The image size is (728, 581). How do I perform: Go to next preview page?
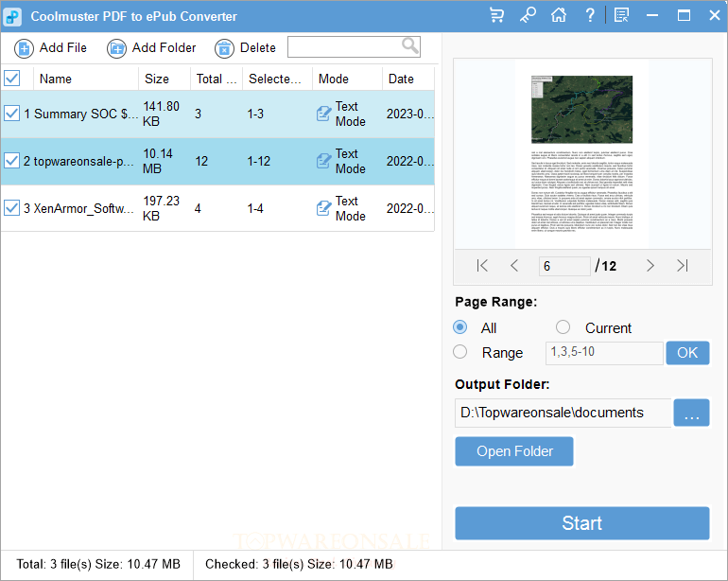pyautogui.click(x=650, y=266)
